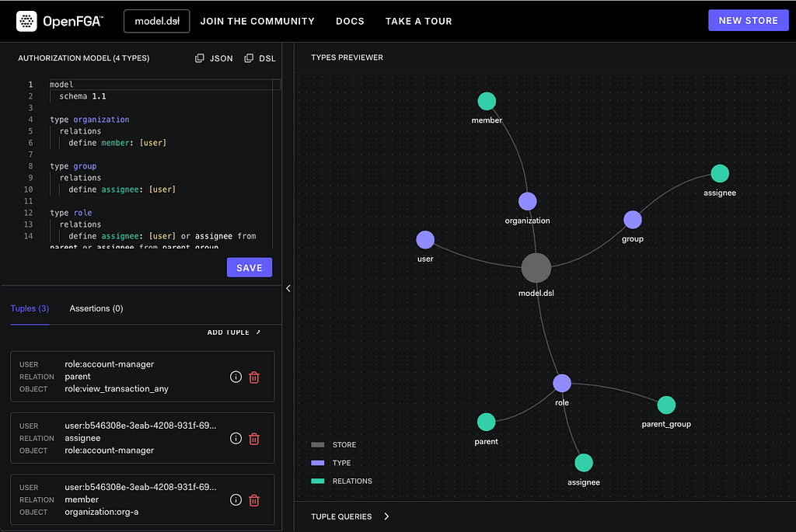Viewport: 796px width, 532px height.
Task: Select the organization type node
Action: [528, 201]
